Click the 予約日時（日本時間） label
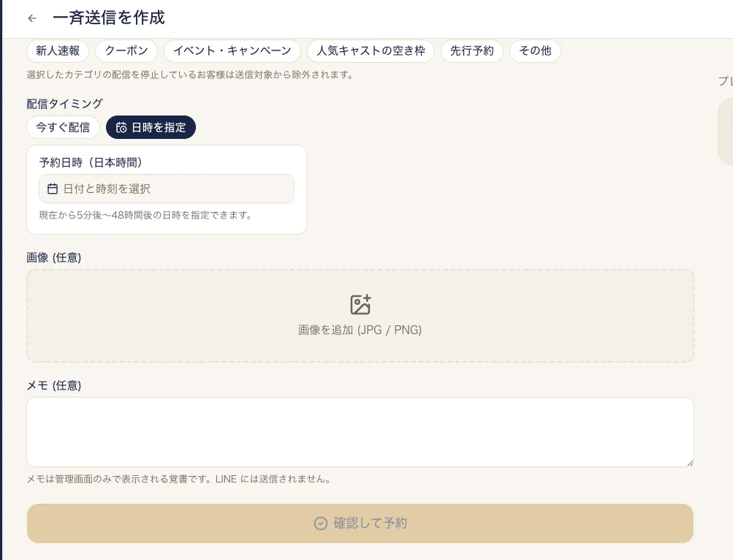733x560 pixels. 91,162
